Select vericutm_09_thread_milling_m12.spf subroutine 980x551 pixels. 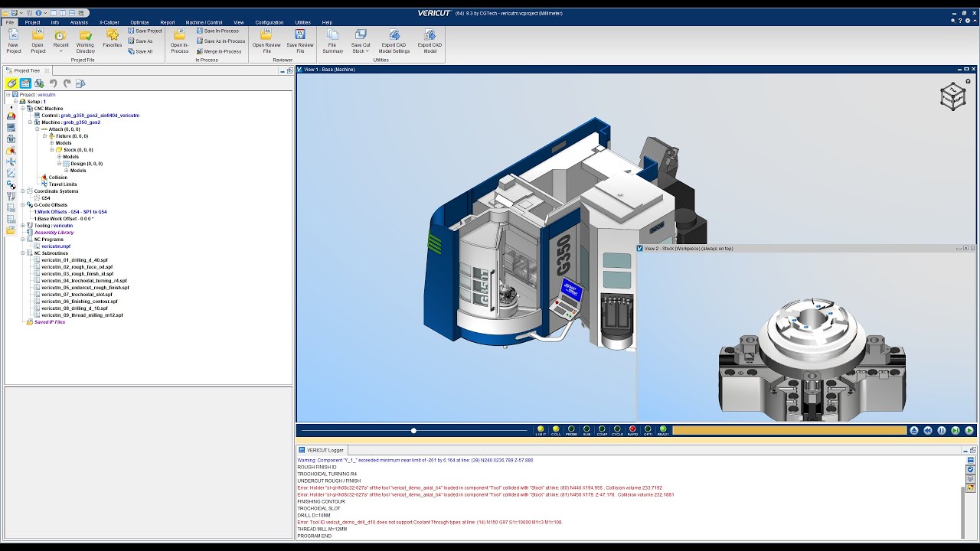coord(78,315)
